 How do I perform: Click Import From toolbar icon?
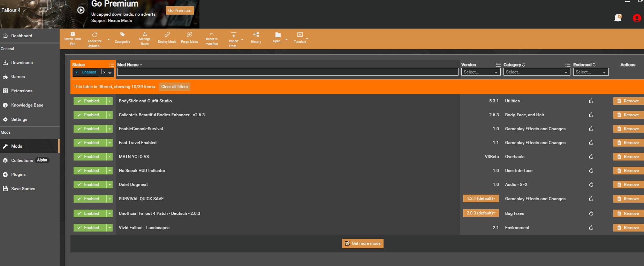(x=234, y=35)
